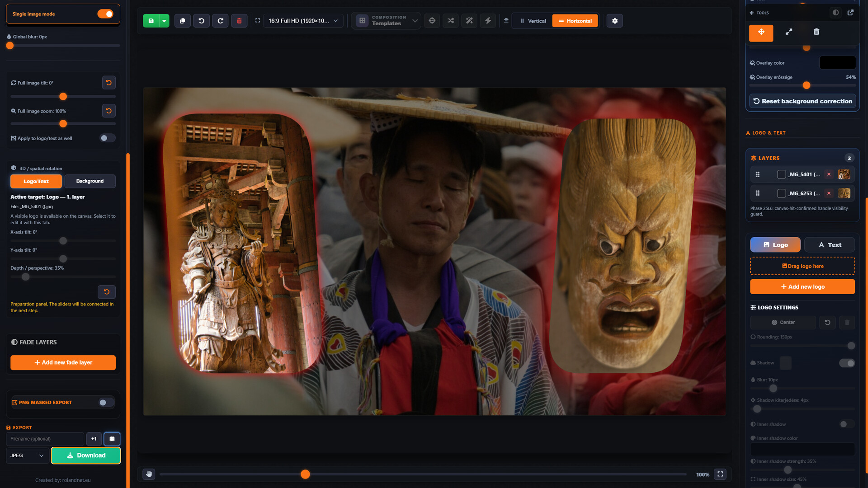Check the _MG_6253 layer checkbox
This screenshot has width=868, height=488.
point(781,193)
